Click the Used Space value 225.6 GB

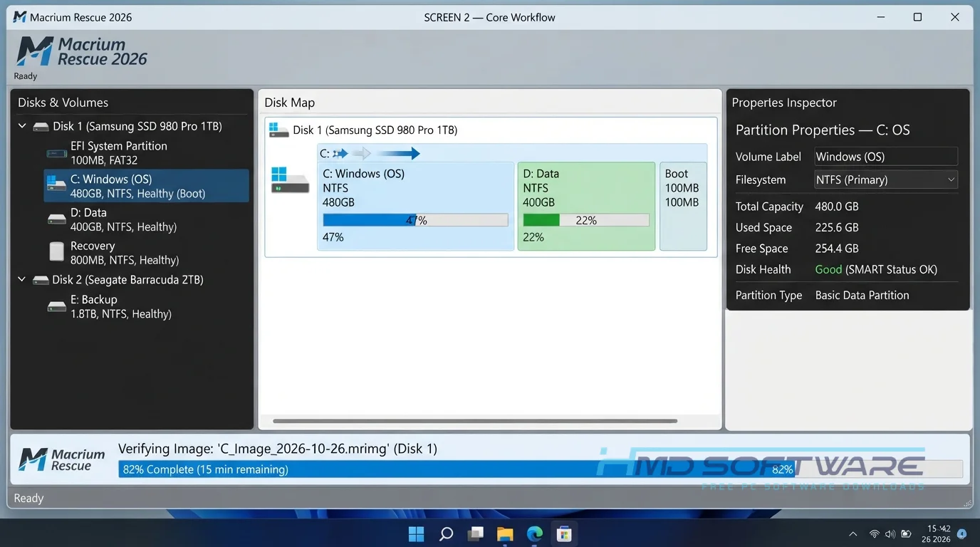(x=837, y=228)
